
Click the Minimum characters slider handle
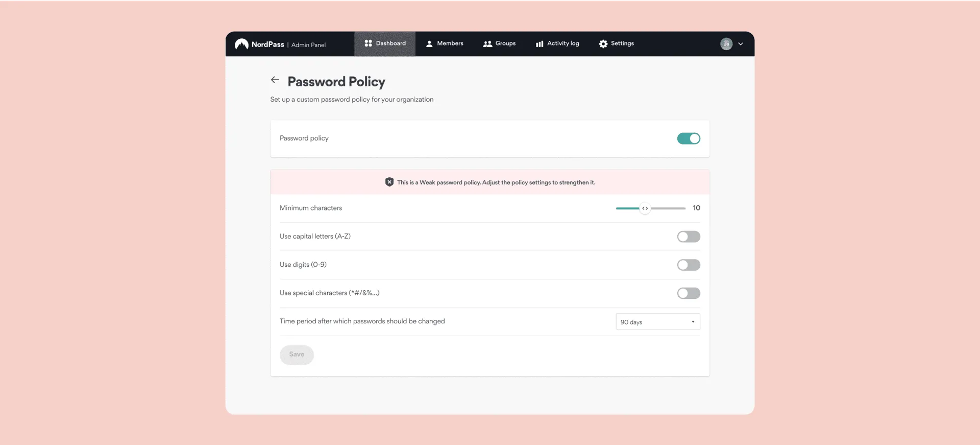pos(645,208)
